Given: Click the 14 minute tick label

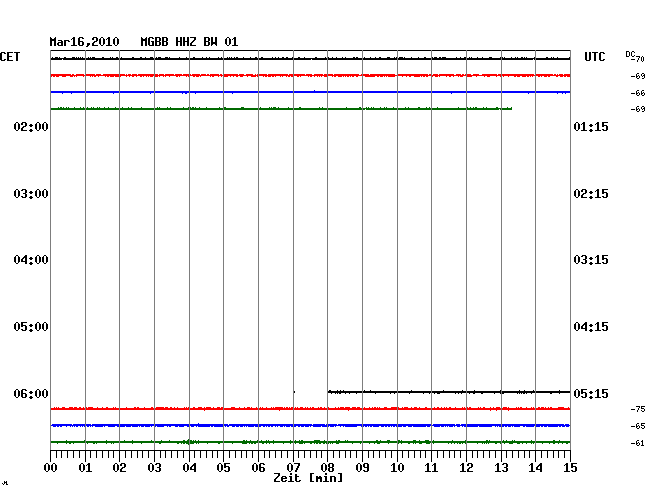Looking at the screenshot, I should click(535, 468).
